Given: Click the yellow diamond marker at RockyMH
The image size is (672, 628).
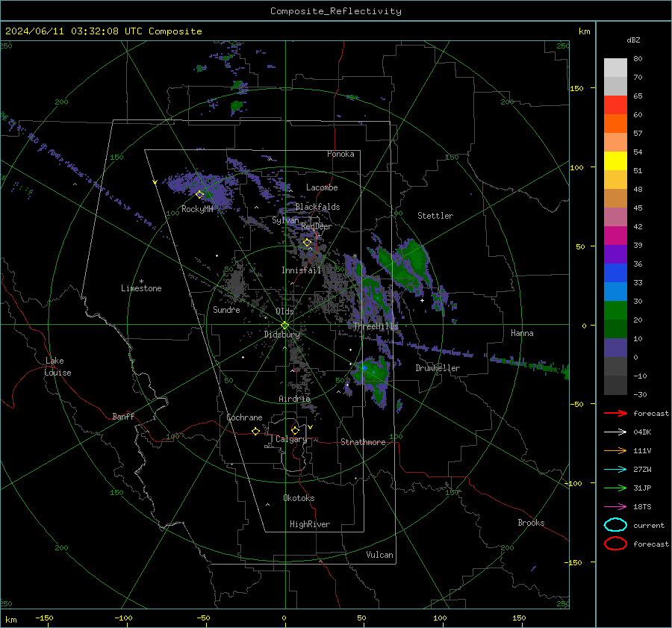Looking at the screenshot, I should pos(199,195).
